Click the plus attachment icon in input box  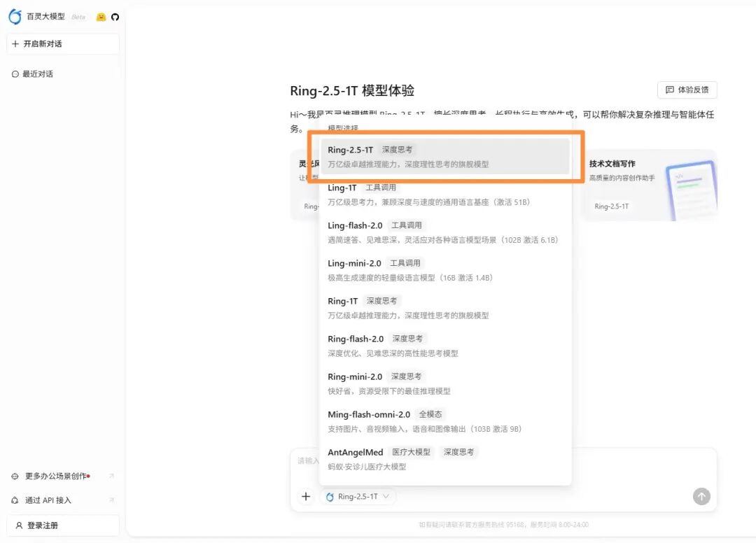306,496
